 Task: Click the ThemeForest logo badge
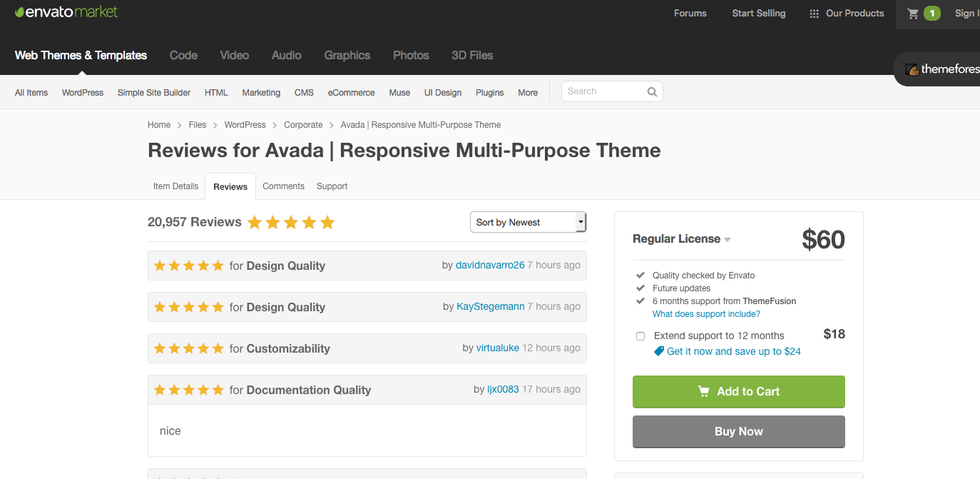pos(937,69)
